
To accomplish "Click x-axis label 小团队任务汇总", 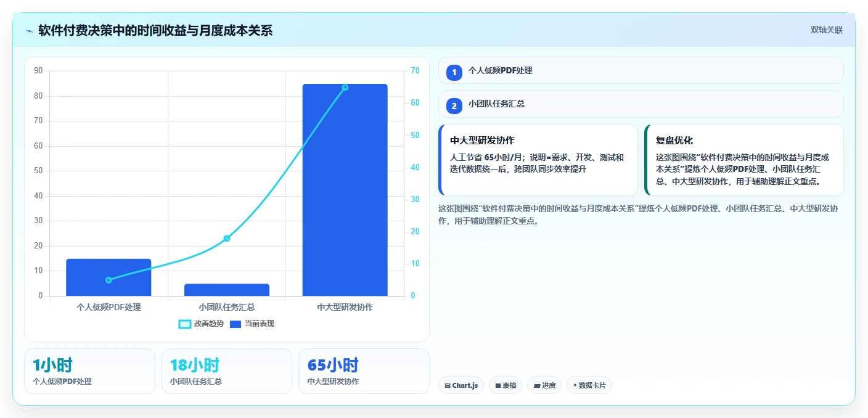I will tap(227, 307).
